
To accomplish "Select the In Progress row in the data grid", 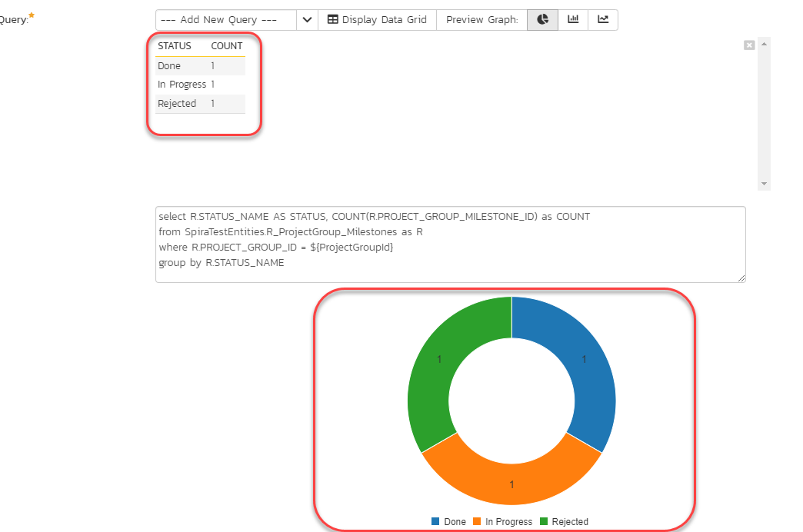I will coord(200,85).
